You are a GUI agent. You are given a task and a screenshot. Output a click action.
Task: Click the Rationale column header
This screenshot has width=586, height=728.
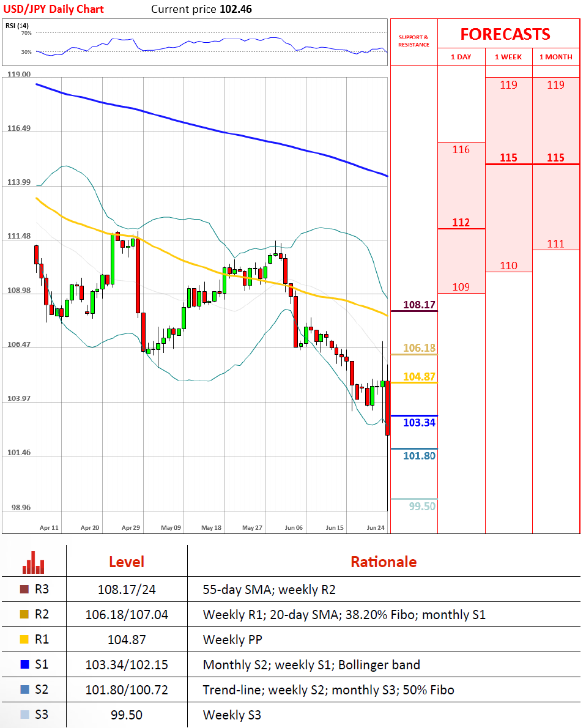pyautogui.click(x=384, y=562)
